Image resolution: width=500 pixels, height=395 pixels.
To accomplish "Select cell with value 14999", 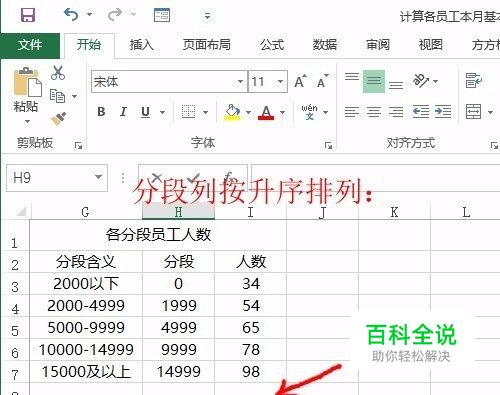I will click(x=178, y=371).
